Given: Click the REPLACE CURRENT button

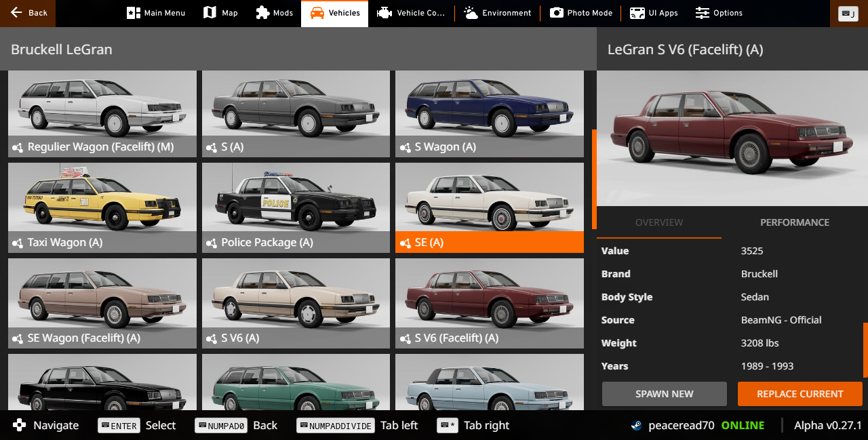Looking at the screenshot, I should [x=800, y=394].
